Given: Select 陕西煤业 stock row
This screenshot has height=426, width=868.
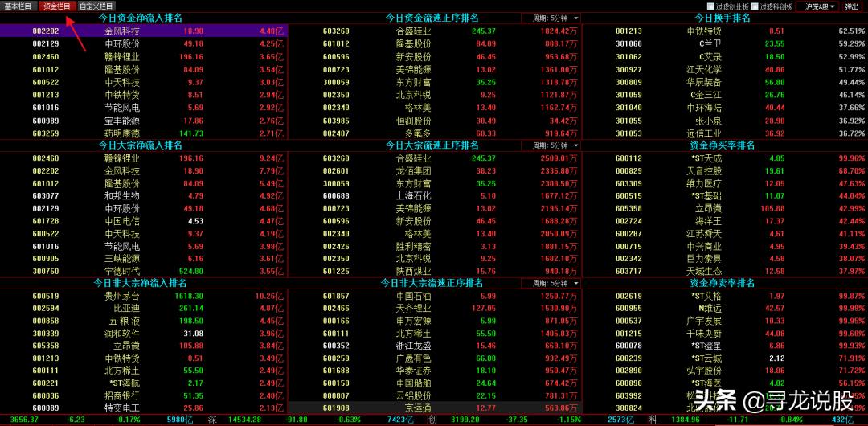Looking at the screenshot, I should [435, 271].
